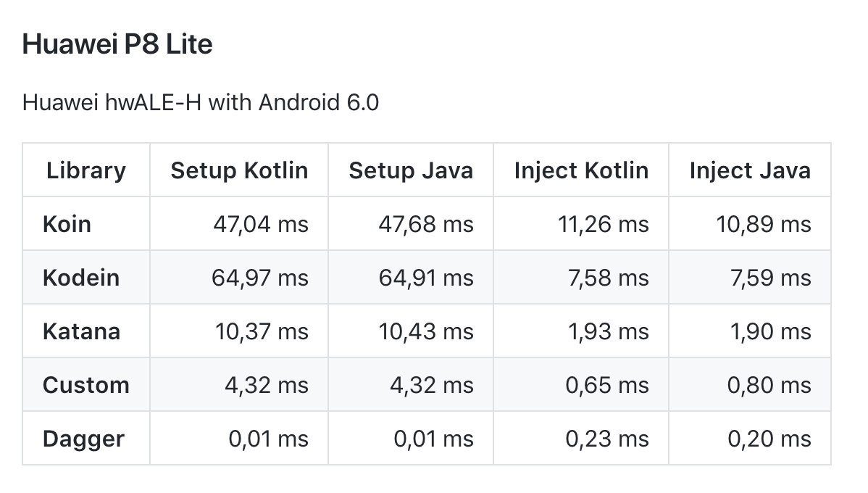Select the Koin row label
Viewport: 868px width, 493px height.
pos(67,224)
